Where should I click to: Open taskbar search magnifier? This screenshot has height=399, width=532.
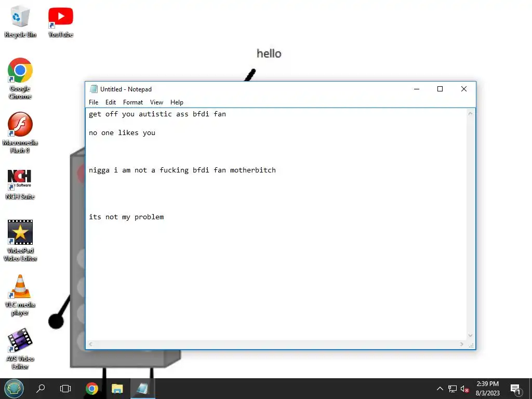(41, 389)
